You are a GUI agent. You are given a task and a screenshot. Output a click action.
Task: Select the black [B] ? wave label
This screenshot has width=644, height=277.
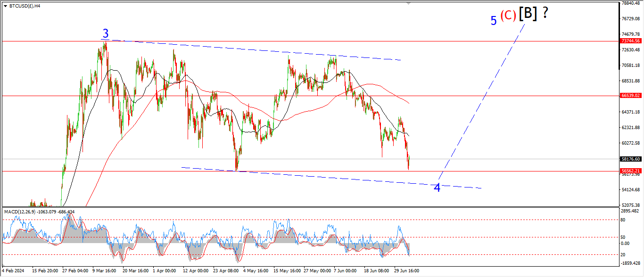point(533,14)
